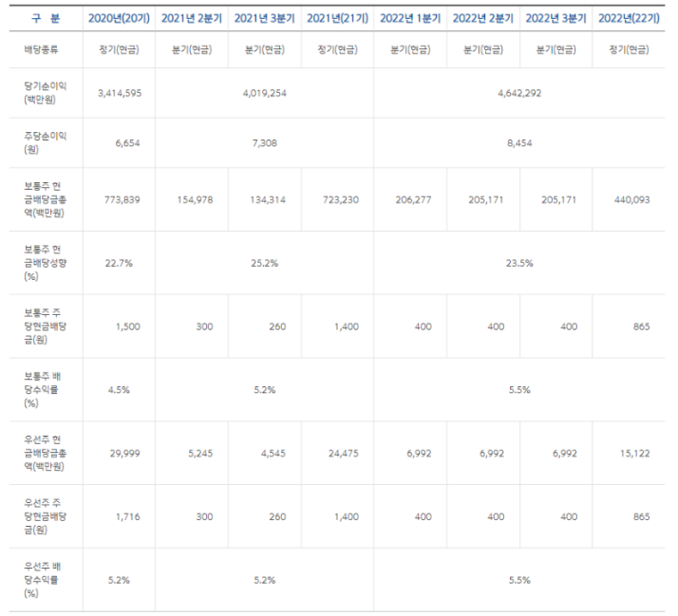Select the 2022년 2분기 column header
Image resolution: width=678 pixels, height=616 pixels.
click(483, 19)
